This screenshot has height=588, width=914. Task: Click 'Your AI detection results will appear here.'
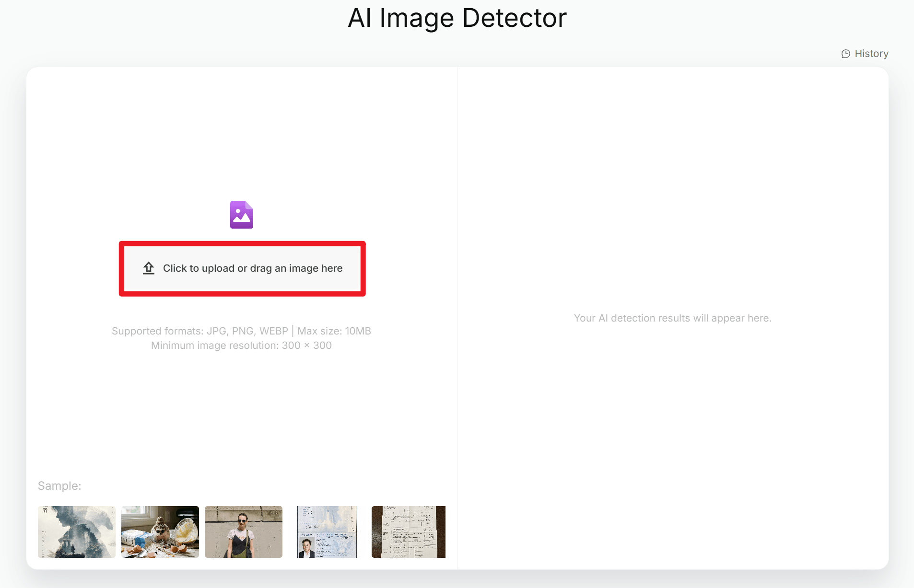(673, 318)
